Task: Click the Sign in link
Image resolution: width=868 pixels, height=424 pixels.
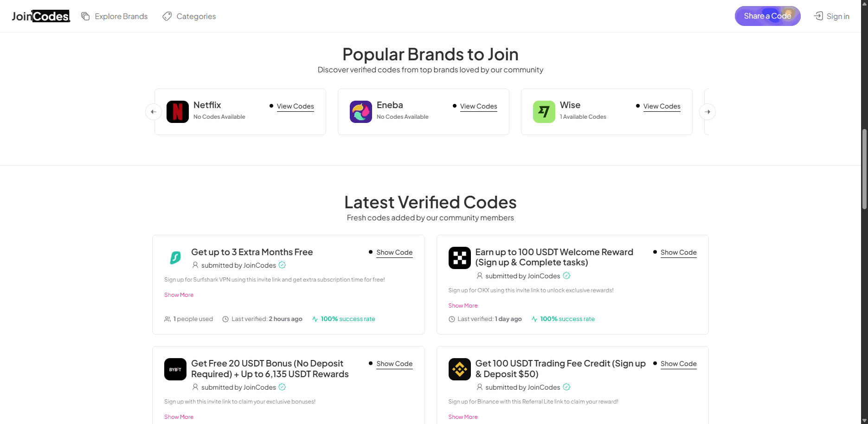Action: coord(832,16)
